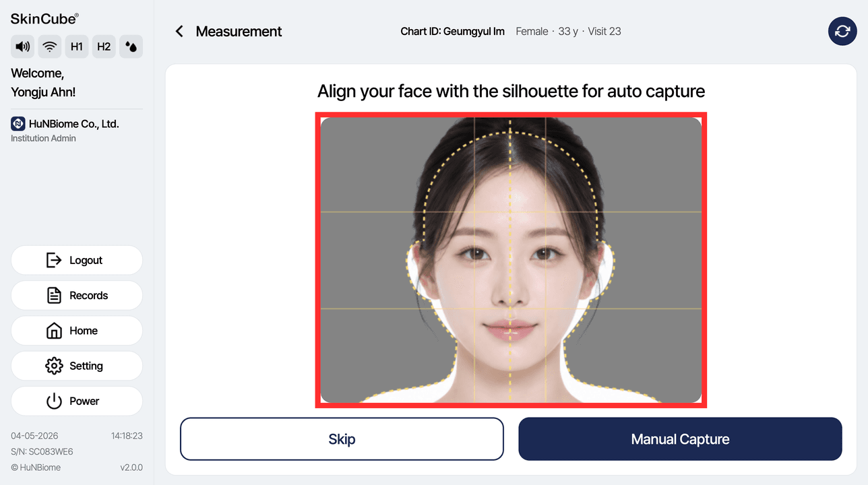Viewport: 868px width, 485px height.
Task: Open the Wi-Fi status icon
Action: point(50,46)
